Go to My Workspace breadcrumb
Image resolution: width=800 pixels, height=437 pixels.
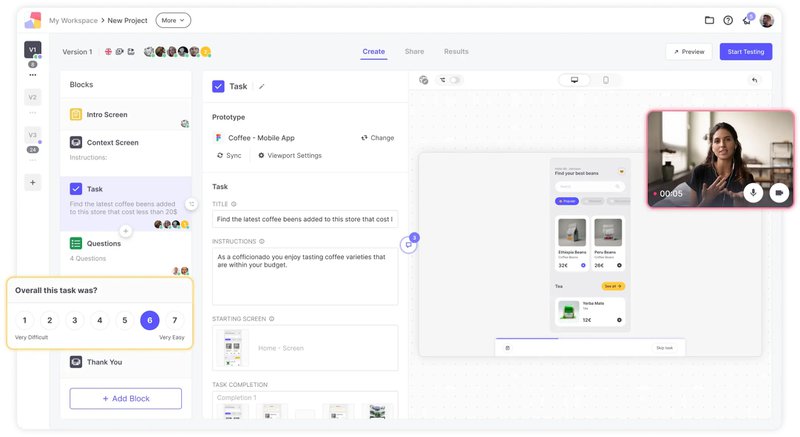(x=73, y=20)
